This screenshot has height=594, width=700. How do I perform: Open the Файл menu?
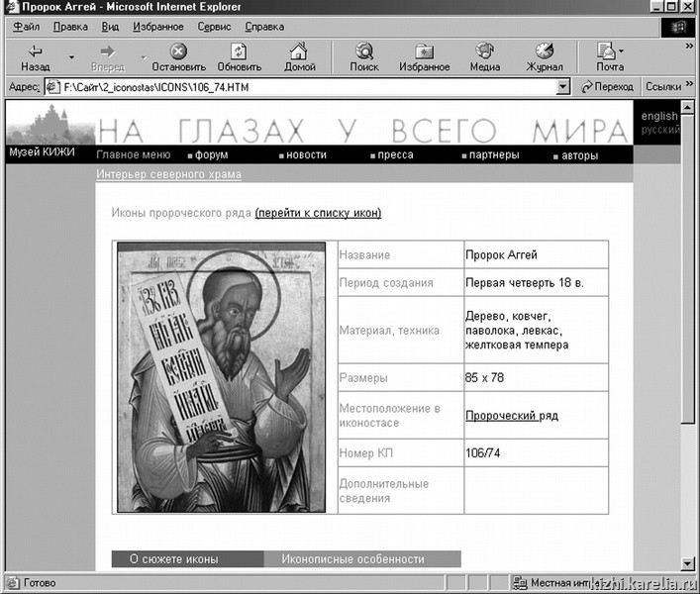coord(27,27)
